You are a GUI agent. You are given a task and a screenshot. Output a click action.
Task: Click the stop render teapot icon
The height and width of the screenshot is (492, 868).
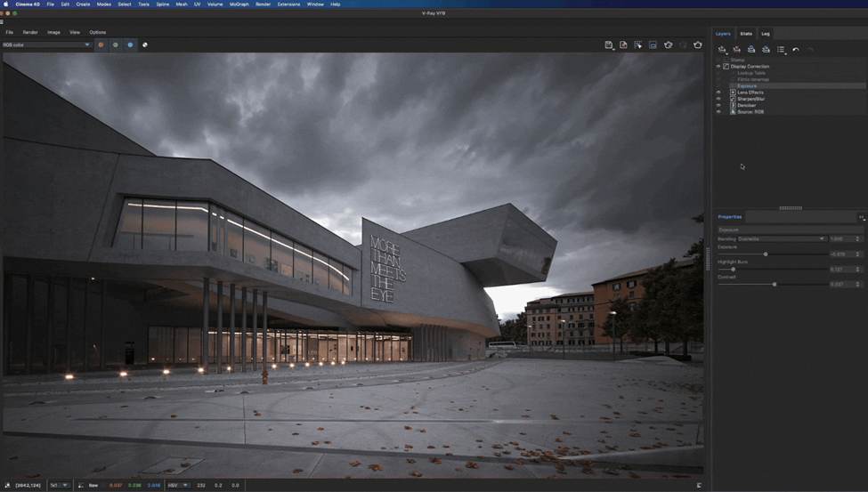click(683, 44)
